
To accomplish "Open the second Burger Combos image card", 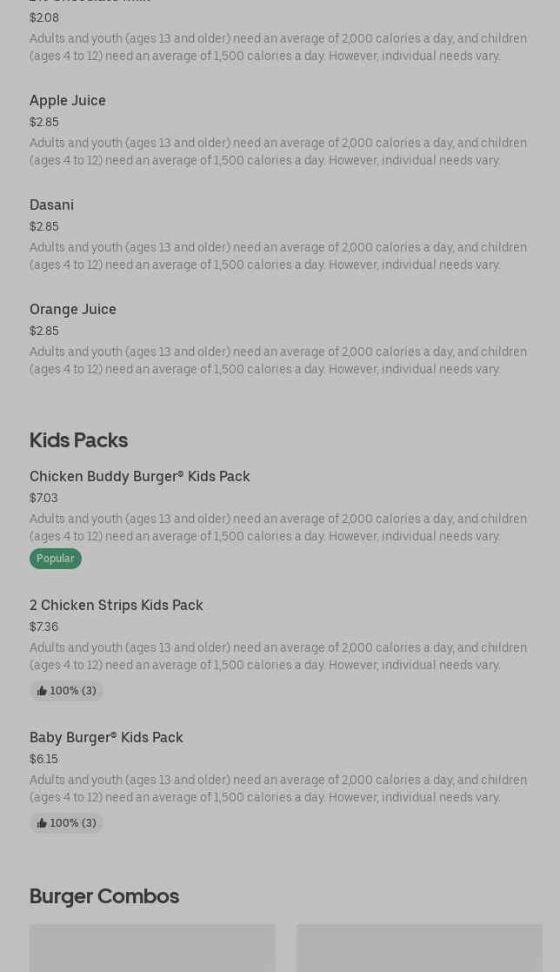I will 419,949.
